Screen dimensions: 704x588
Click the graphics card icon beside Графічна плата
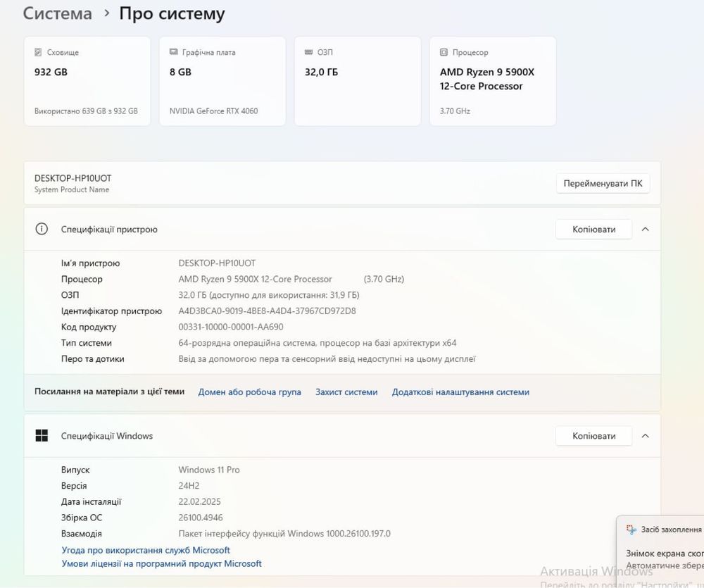(174, 52)
